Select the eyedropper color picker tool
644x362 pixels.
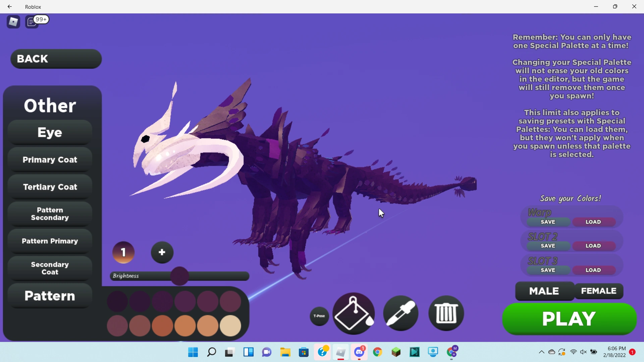point(400,313)
